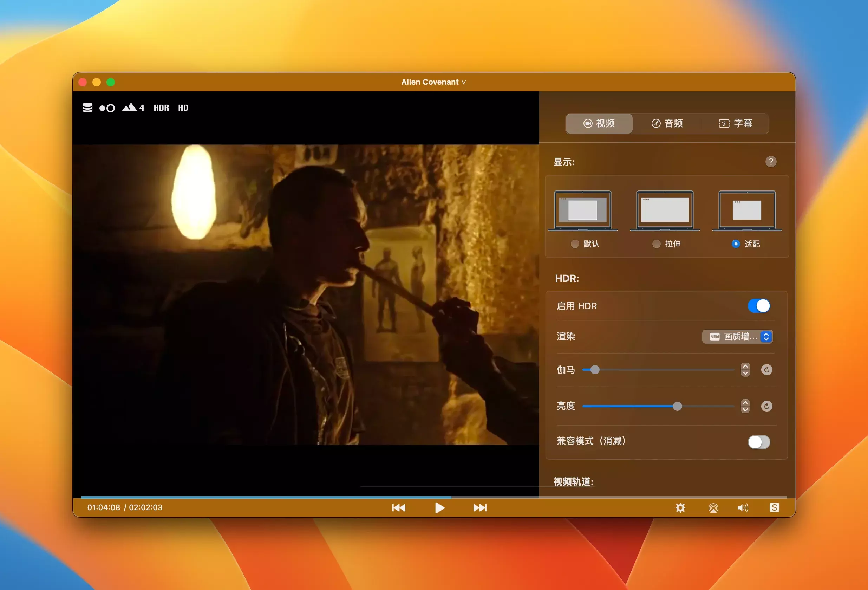The image size is (868, 590).
Task: Go to the previous track
Action: tap(398, 507)
